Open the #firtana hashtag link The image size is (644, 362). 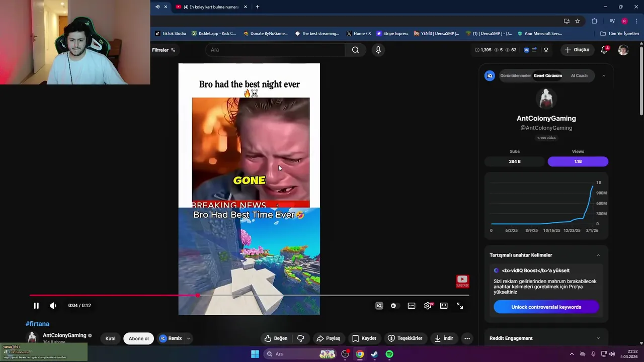37,324
